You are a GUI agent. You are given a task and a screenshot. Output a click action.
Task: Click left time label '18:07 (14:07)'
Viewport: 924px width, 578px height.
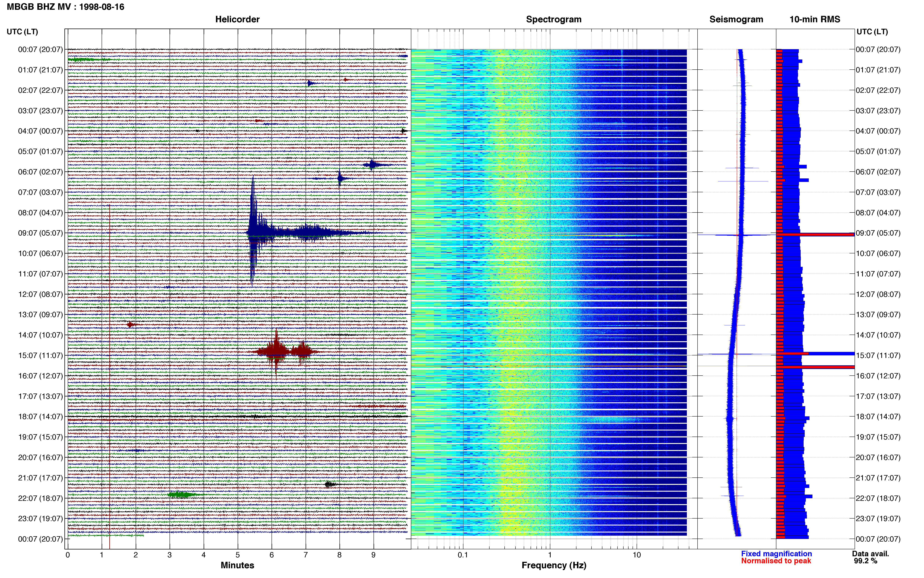[x=41, y=417]
